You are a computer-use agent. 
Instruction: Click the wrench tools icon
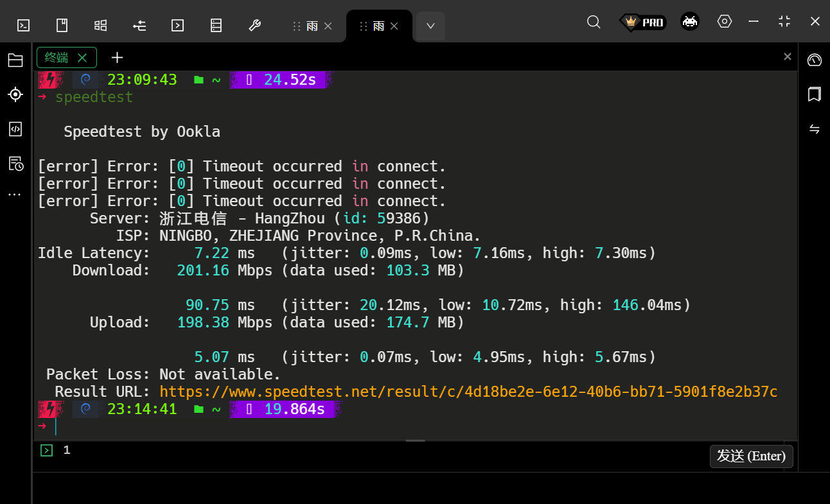coord(254,25)
